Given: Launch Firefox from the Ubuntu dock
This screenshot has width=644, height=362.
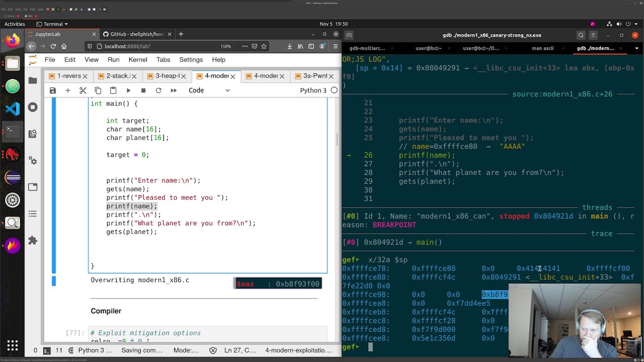Looking at the screenshot, I should click(x=13, y=40).
